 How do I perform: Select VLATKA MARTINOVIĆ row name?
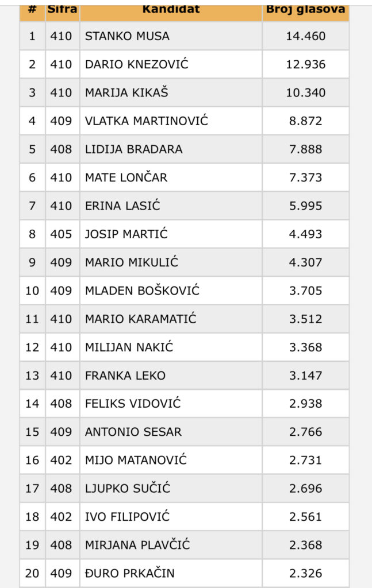coord(146,121)
